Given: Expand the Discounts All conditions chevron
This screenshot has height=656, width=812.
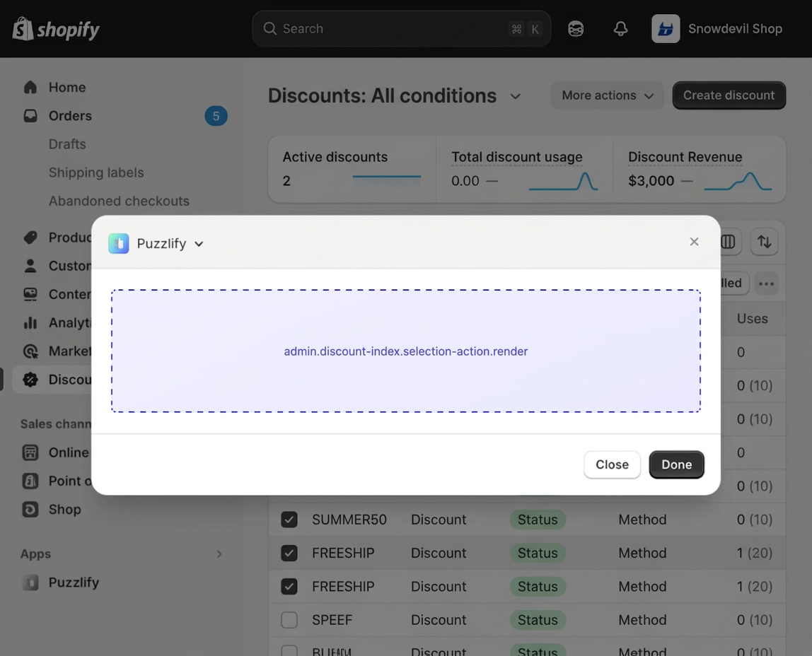Looking at the screenshot, I should [x=515, y=96].
